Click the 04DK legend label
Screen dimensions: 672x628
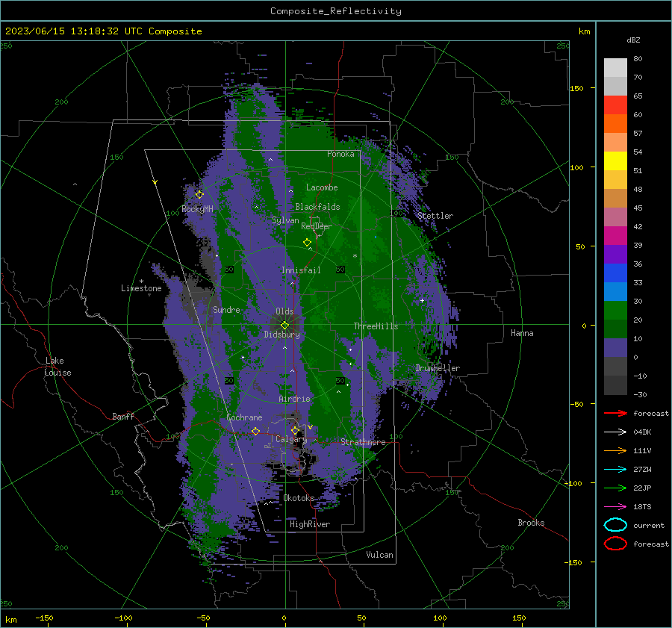coord(642,432)
